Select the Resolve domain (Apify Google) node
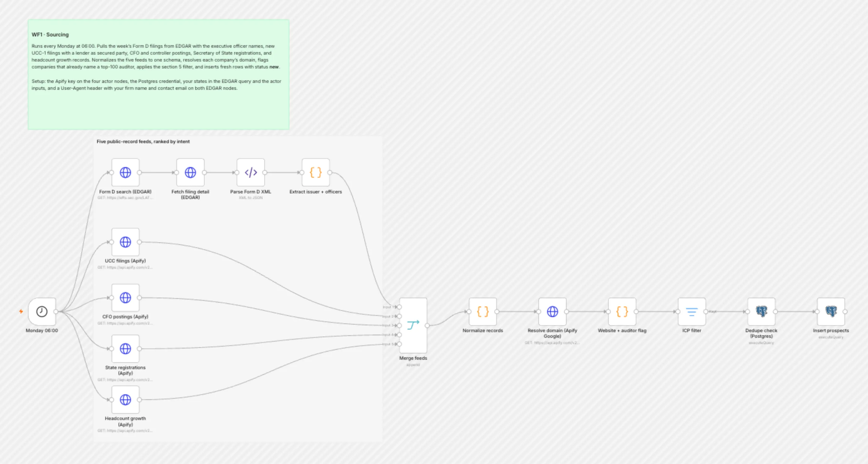 [552, 311]
